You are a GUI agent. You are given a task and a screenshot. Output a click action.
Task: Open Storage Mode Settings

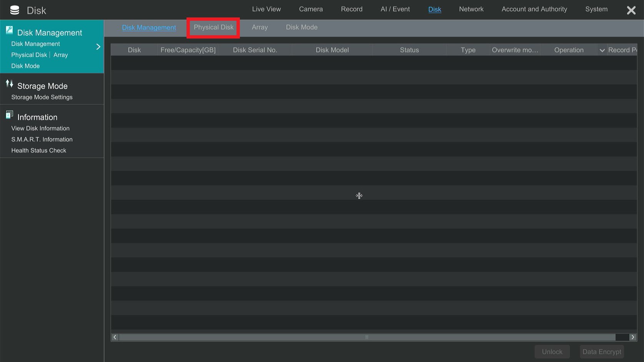pos(42,97)
